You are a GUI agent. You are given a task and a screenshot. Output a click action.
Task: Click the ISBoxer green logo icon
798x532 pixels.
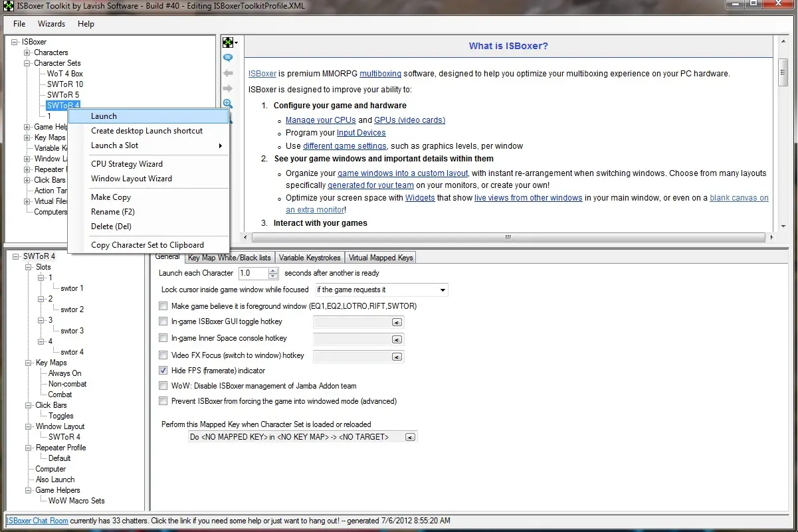tap(228, 43)
